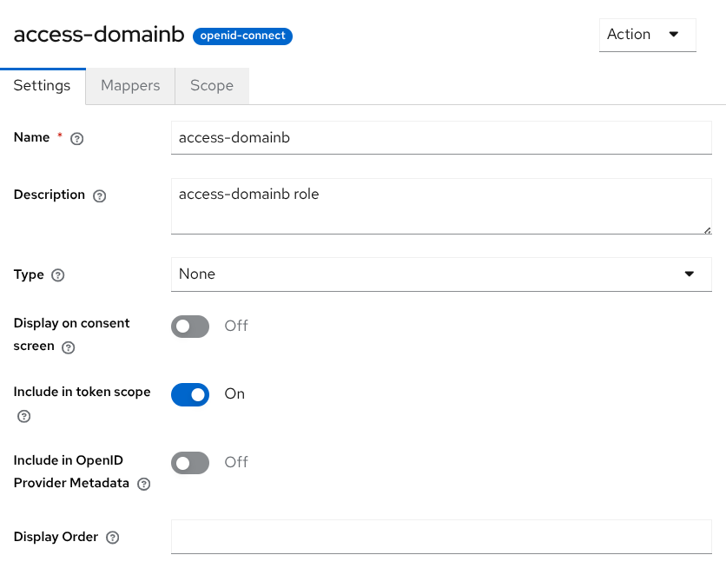The width and height of the screenshot is (726, 588).
Task: Open the Scope tab
Action: point(211,85)
